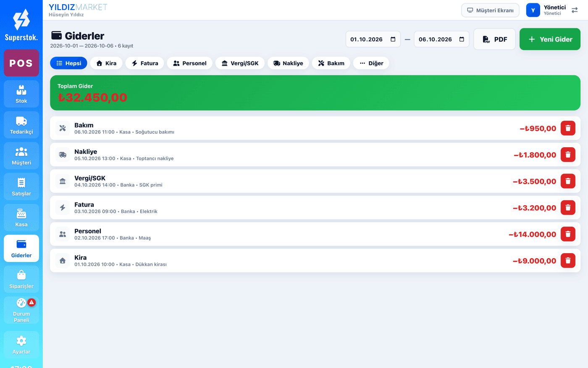Click the Toplam Gider ₺32.450,00 value
588x368 pixels.
click(x=92, y=98)
